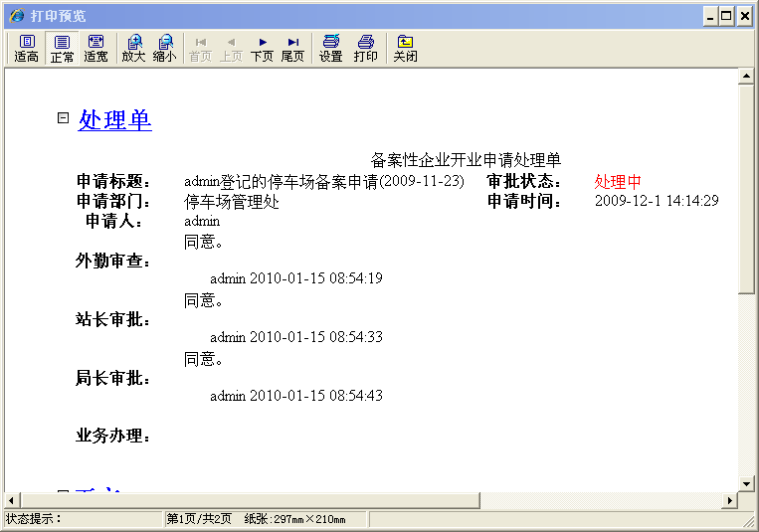Click the horizontal scrollbar right arrow
759x532 pixels.
click(x=731, y=499)
